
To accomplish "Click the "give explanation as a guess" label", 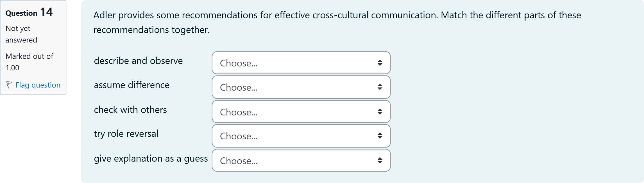I will 151,159.
